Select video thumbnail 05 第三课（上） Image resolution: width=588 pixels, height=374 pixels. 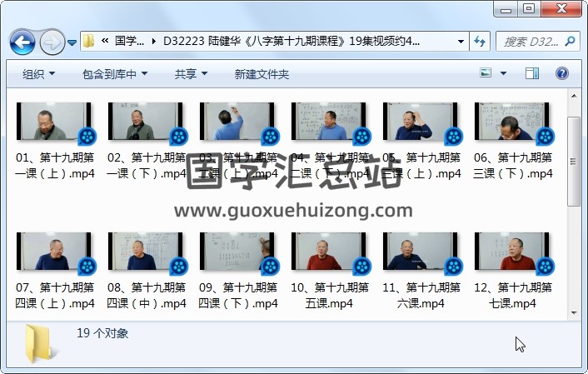[x=421, y=122]
